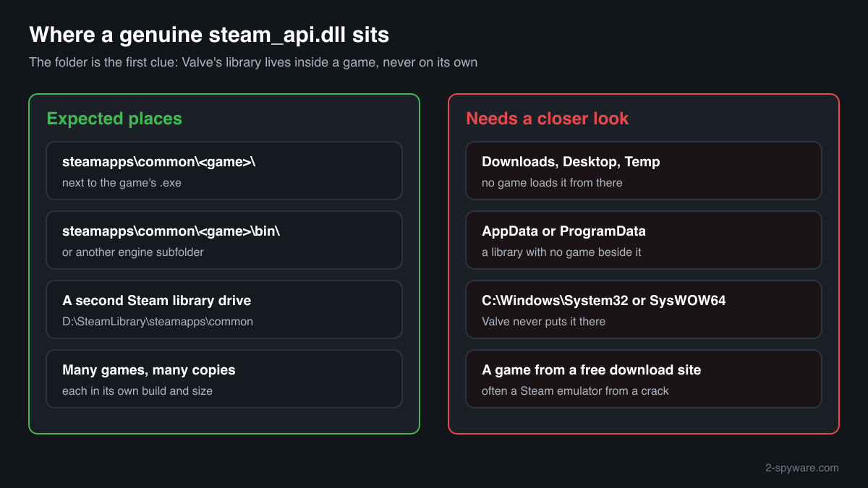This screenshot has height=488, width=868.
Task: Click 'Valve never puts it there' text
Action: [544, 322]
